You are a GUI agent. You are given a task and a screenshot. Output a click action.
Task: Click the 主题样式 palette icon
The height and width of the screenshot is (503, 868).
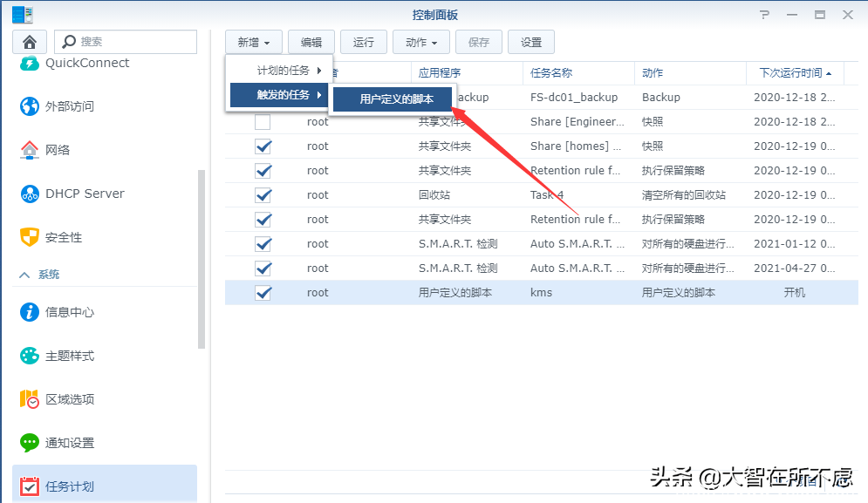(30, 356)
